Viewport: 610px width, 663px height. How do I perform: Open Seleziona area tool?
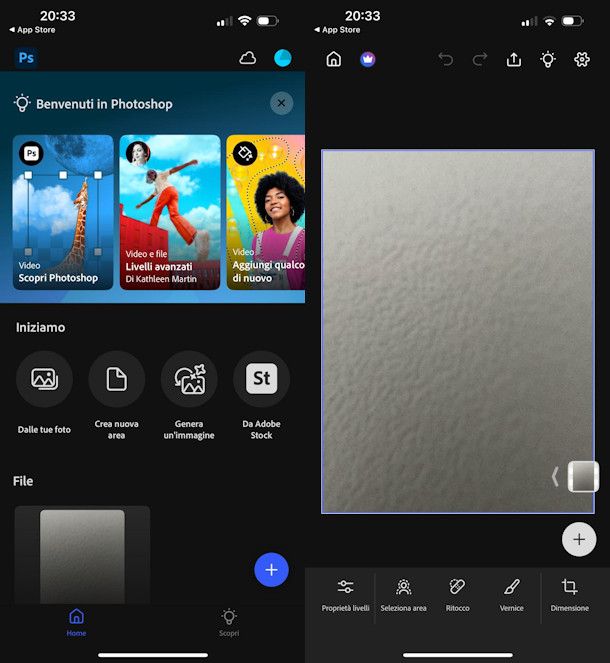pyautogui.click(x=403, y=595)
